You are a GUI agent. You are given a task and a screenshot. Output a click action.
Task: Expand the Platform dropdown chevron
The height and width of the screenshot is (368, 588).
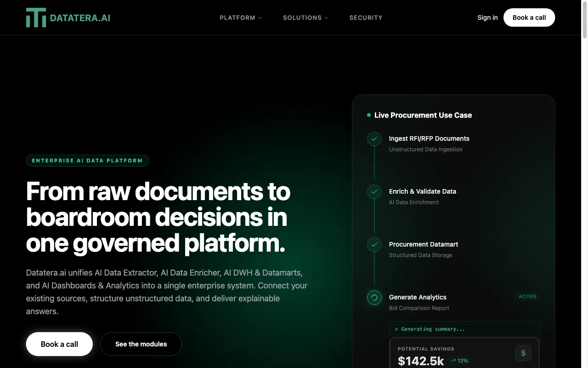[260, 18]
